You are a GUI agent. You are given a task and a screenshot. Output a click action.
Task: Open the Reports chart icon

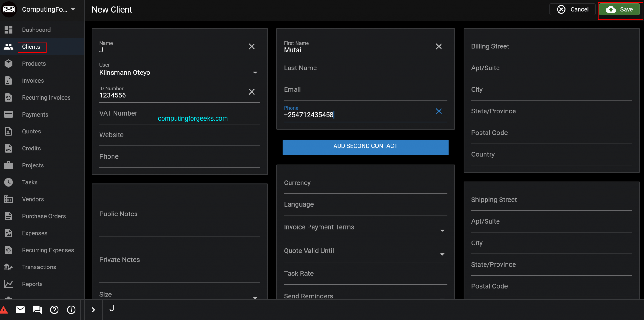[8, 284]
